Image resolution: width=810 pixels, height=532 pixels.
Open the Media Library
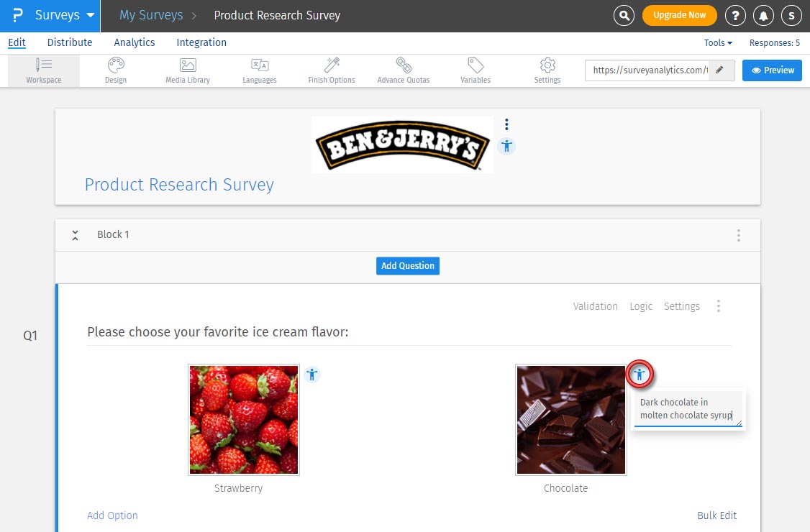[x=187, y=70]
